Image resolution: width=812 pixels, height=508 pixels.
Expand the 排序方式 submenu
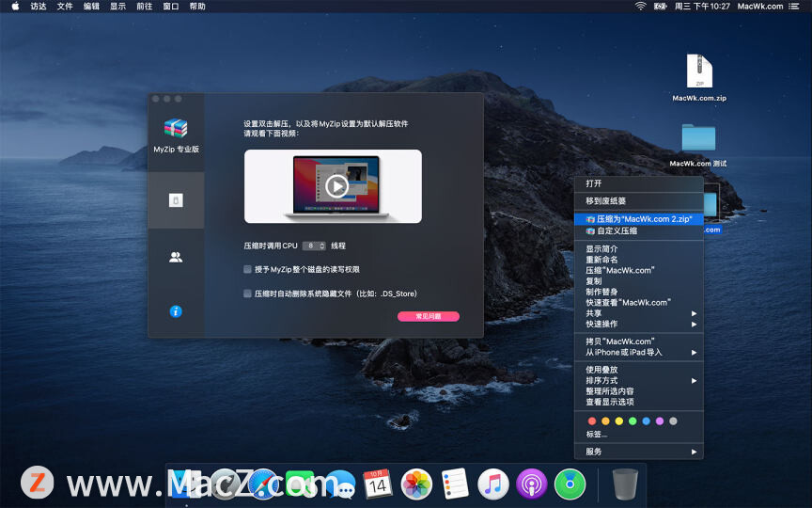(638, 380)
